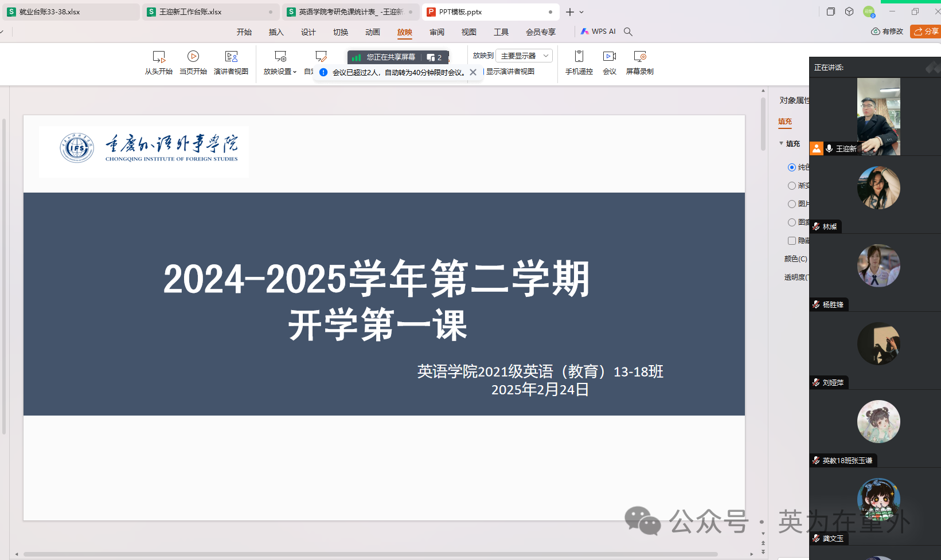This screenshot has height=560, width=941.
Task: Click the slideshow settings icon (放映设置)
Action: click(280, 56)
